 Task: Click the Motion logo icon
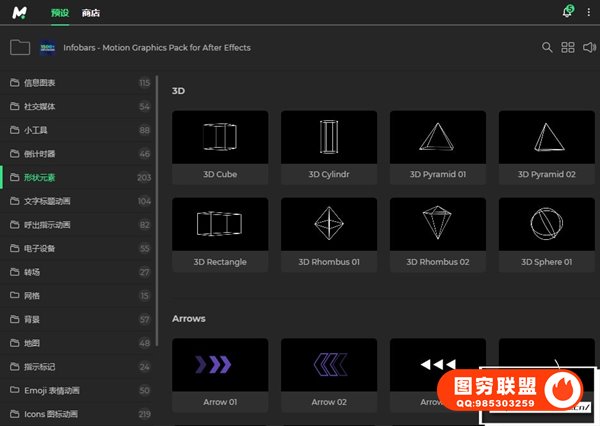tap(19, 13)
